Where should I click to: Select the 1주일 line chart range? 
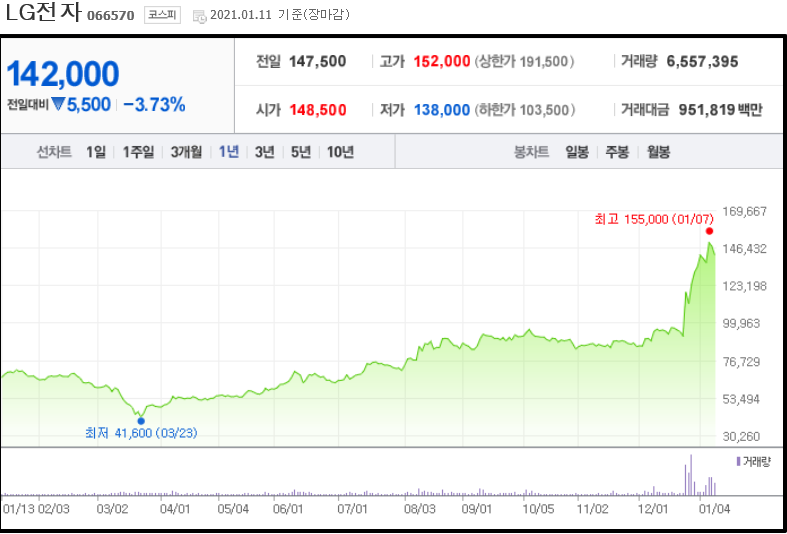pos(139,152)
